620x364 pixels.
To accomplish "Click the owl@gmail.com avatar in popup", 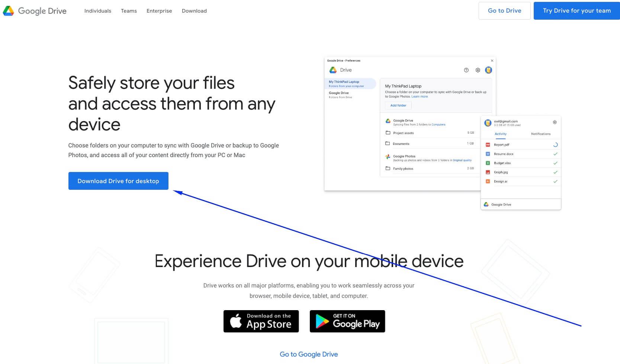I will (x=488, y=123).
